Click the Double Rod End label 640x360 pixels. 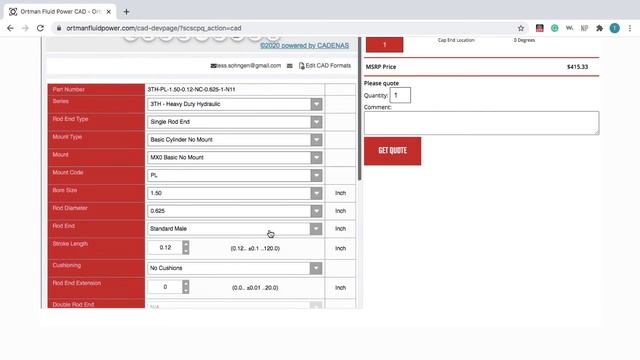73,304
